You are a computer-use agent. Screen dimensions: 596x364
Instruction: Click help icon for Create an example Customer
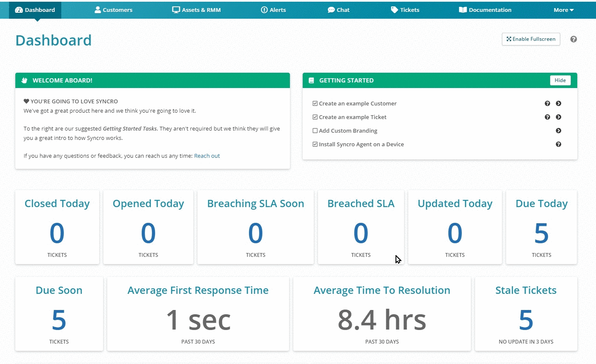(x=547, y=103)
